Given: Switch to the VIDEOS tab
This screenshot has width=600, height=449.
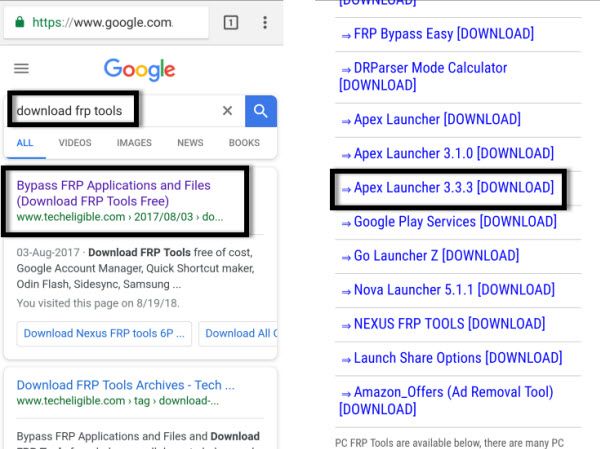Looking at the screenshot, I should [75, 143].
